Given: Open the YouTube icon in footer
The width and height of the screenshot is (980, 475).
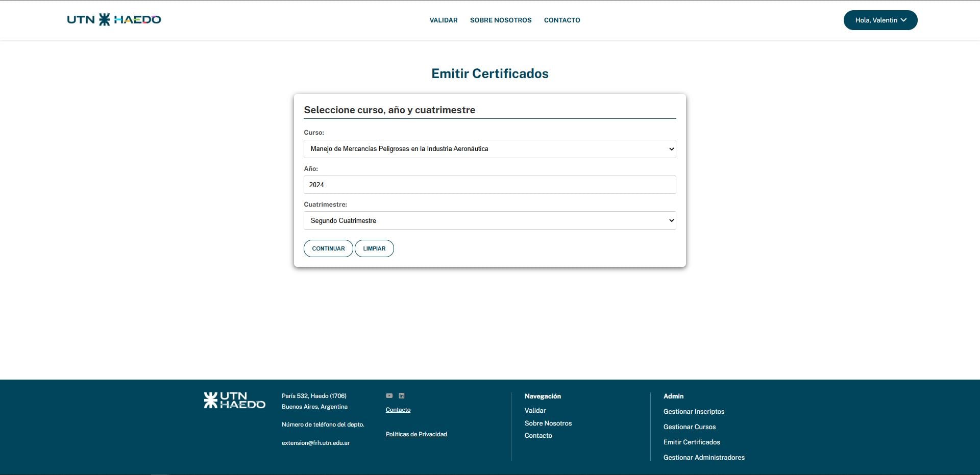Looking at the screenshot, I should (x=389, y=396).
